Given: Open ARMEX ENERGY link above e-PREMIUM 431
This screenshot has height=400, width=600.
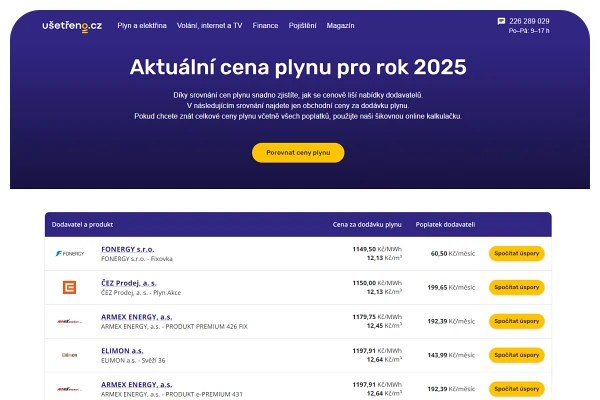Looking at the screenshot, I should point(137,384).
